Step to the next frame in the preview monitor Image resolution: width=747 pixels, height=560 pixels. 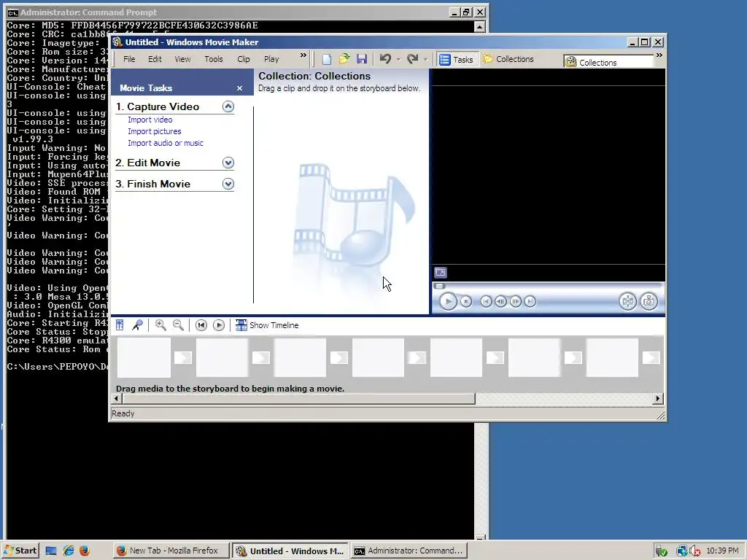pyautogui.click(x=516, y=301)
